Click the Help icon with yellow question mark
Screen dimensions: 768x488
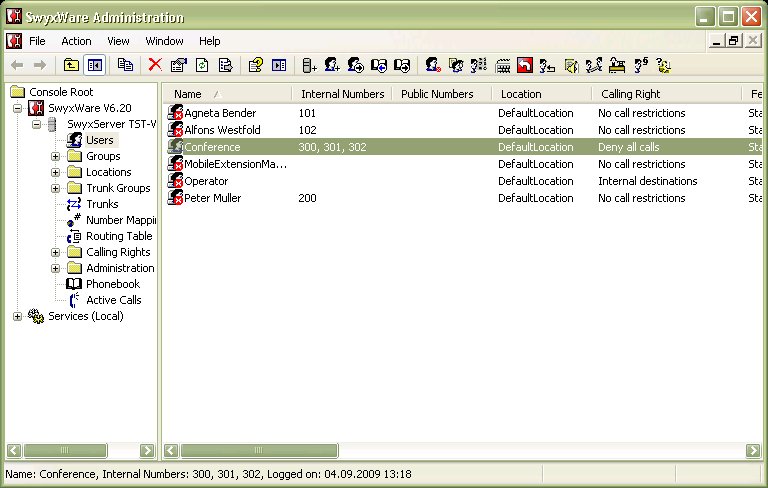(x=256, y=65)
